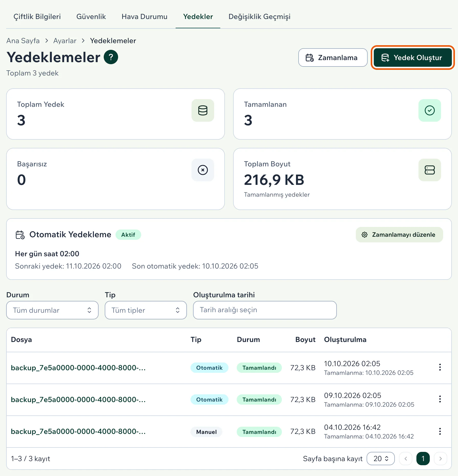This screenshot has height=476, width=458.
Task: Open actions menu for 09.10.2026 backup
Action: (x=440, y=399)
